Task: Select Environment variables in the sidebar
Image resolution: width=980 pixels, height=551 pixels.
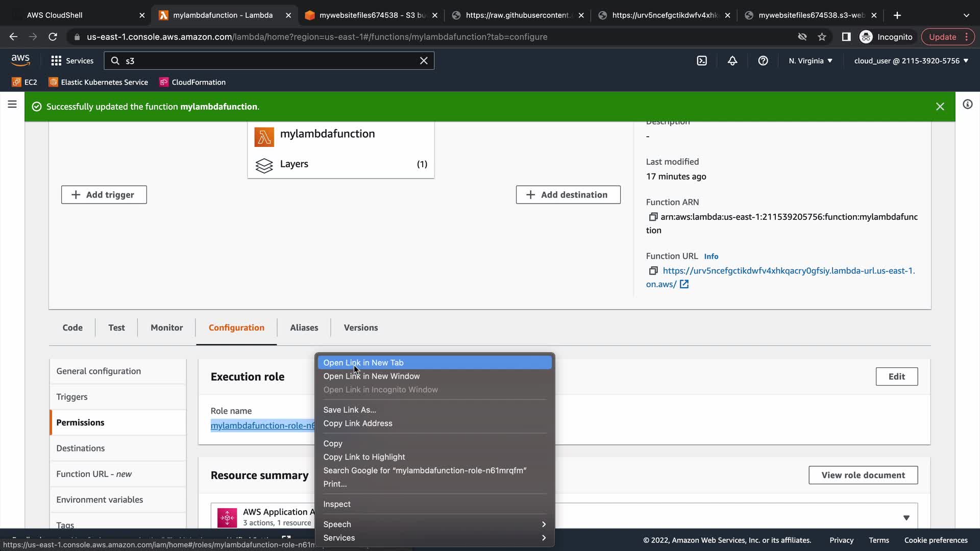Action: pyautogui.click(x=100, y=499)
